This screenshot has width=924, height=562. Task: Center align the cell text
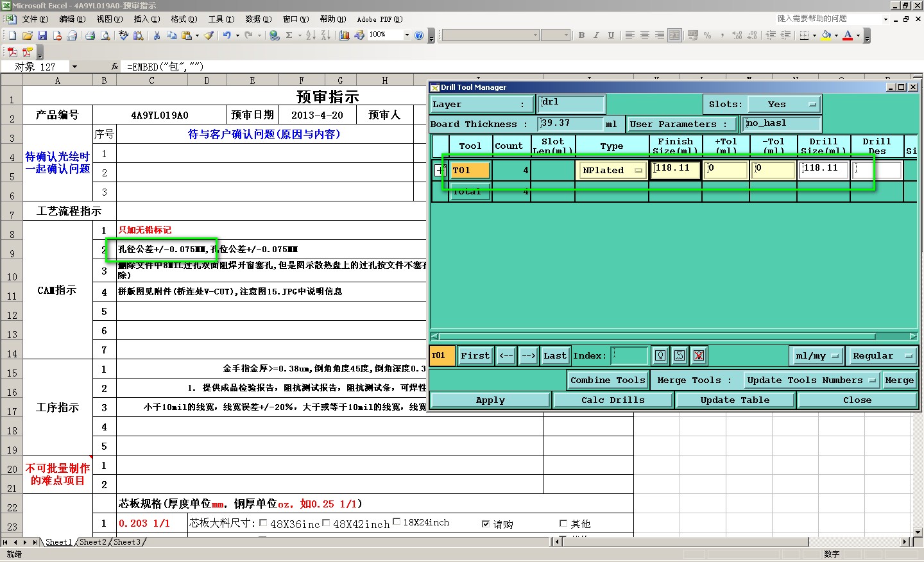pos(645,35)
